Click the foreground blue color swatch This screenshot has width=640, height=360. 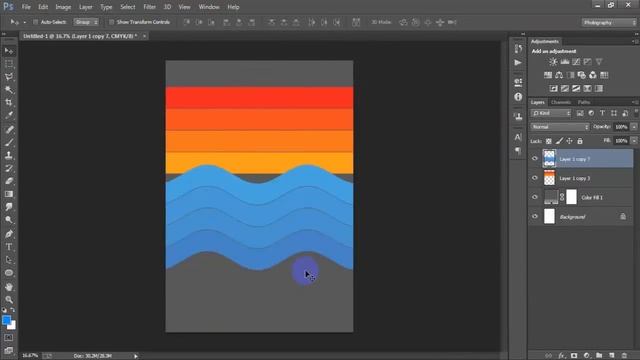(6, 320)
